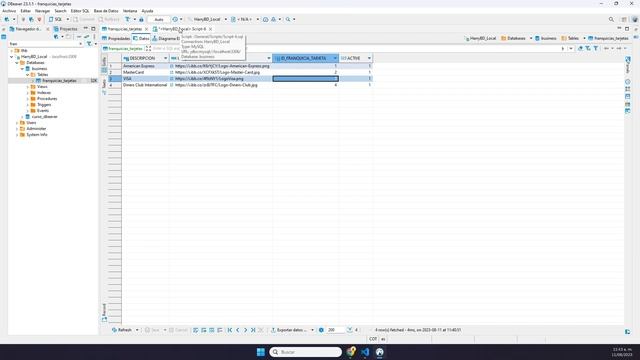Click the Logo-Master-Card.jpg URL cell

[x=220, y=72]
